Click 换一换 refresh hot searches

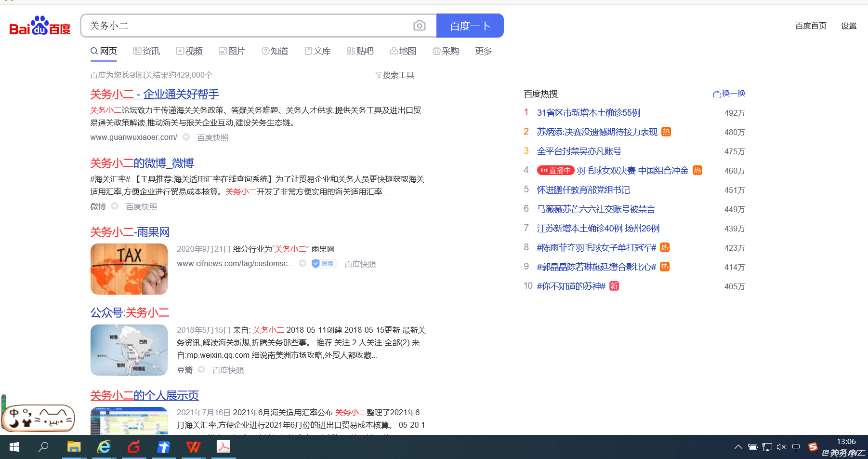pyautogui.click(x=729, y=94)
